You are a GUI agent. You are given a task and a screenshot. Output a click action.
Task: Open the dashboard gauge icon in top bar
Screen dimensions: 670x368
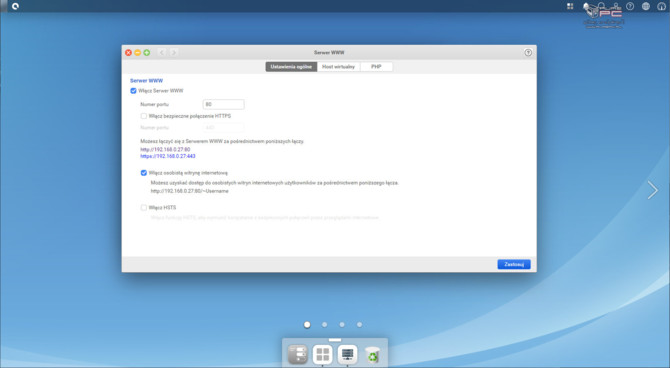(661, 6)
